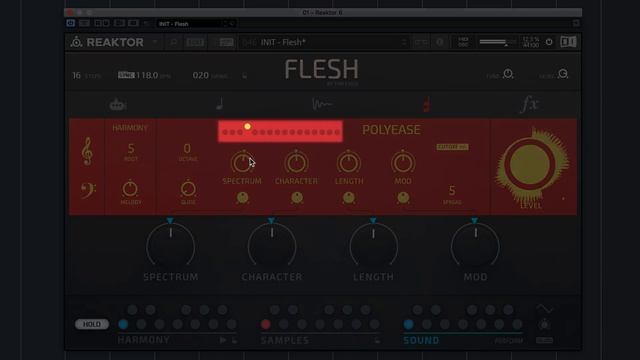Click the sine wave icon at bottom right
Screen dimensions: 640x360
[544, 309]
